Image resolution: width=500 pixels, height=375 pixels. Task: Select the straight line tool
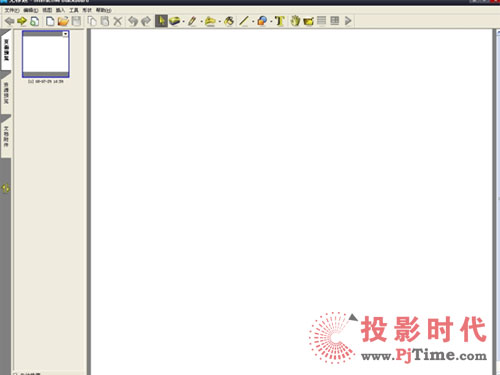(x=244, y=21)
